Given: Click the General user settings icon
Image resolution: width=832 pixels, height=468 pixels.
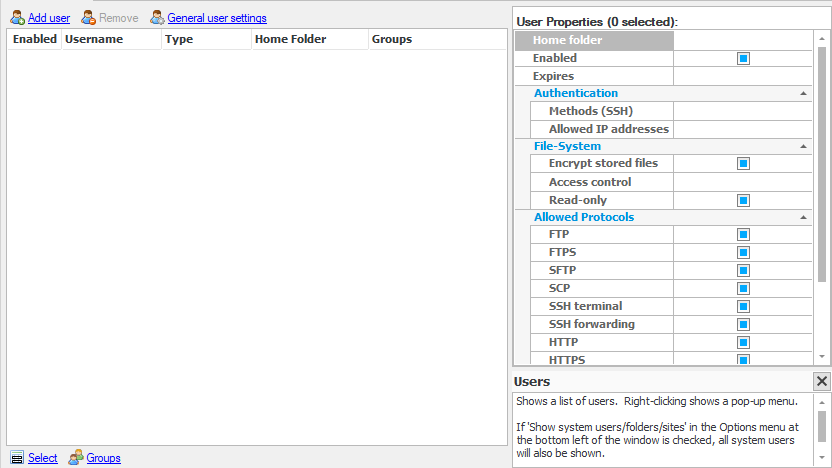Looking at the screenshot, I should click(157, 18).
